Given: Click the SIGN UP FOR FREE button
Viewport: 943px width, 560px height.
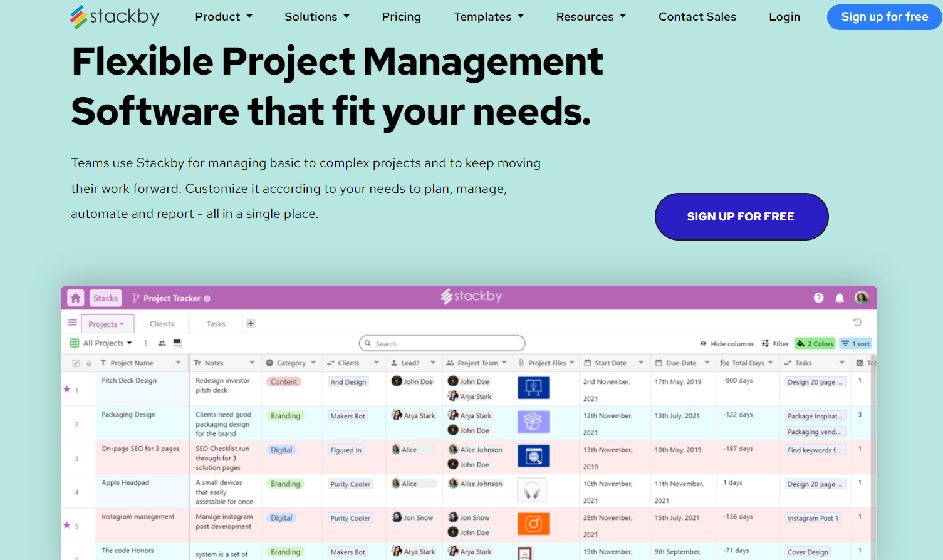Looking at the screenshot, I should click(x=741, y=216).
